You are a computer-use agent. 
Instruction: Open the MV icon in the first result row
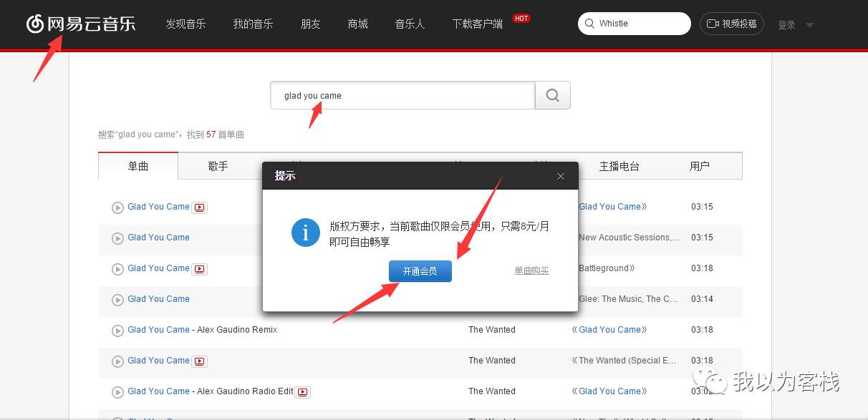pyautogui.click(x=200, y=207)
